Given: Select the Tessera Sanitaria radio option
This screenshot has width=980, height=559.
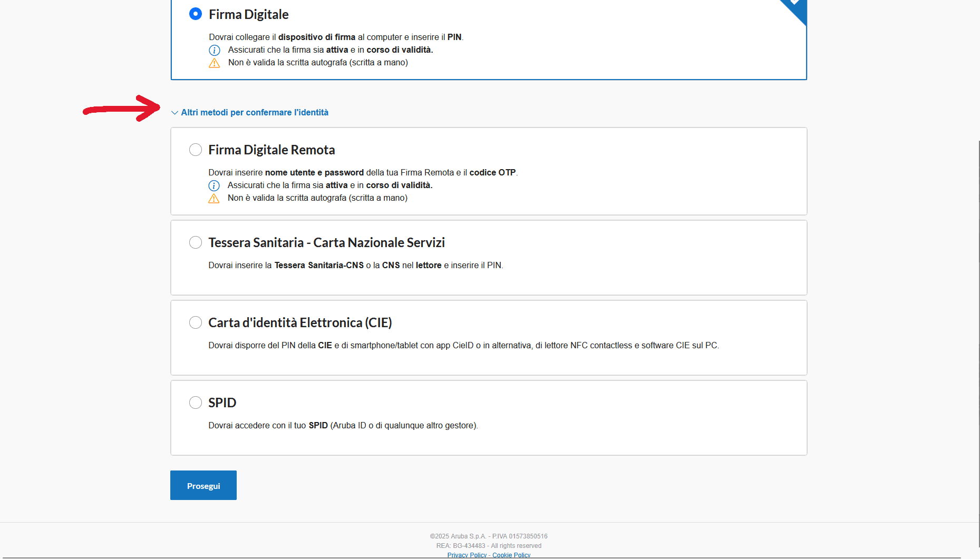Looking at the screenshot, I should (x=195, y=242).
